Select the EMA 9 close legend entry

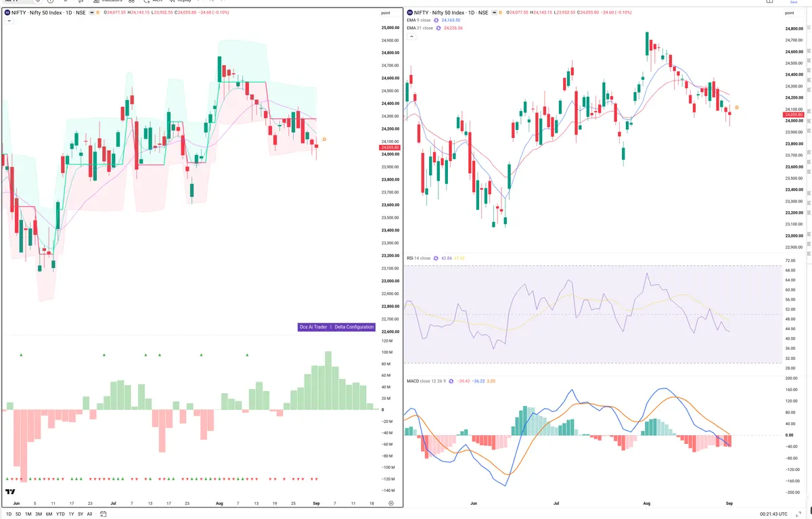pyautogui.click(x=419, y=20)
